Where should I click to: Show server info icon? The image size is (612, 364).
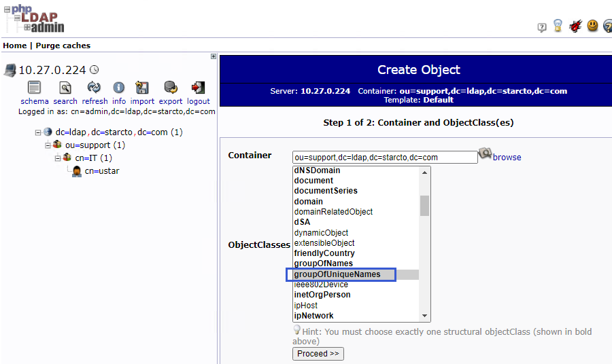(118, 88)
